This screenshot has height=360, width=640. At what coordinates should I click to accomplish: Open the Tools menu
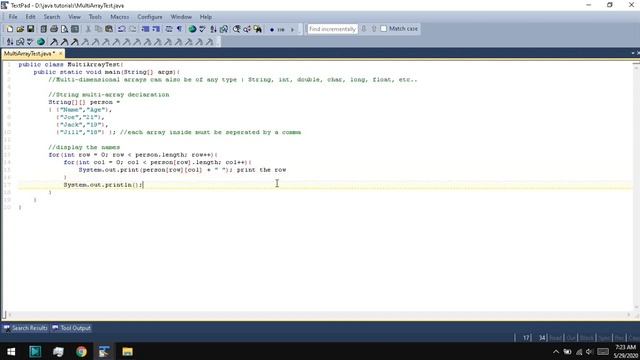pyautogui.click(x=95, y=17)
